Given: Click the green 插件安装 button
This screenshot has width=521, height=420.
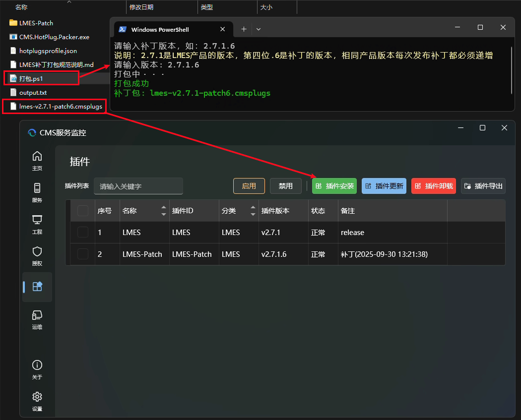Looking at the screenshot, I should [334, 186].
